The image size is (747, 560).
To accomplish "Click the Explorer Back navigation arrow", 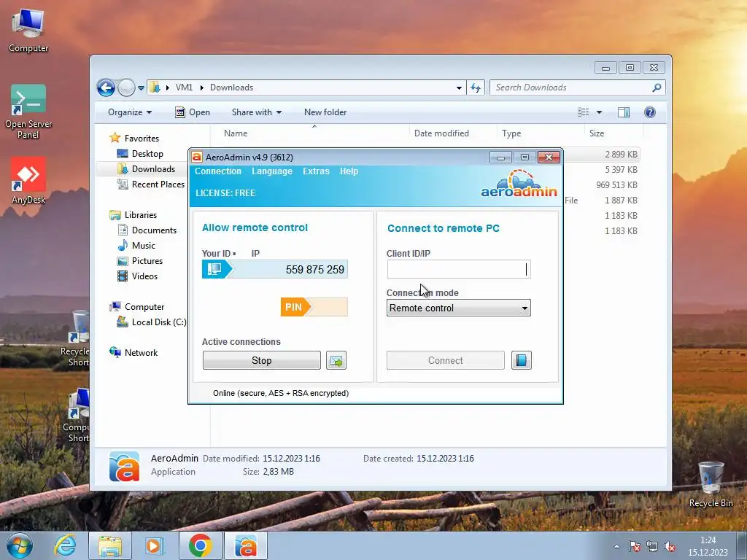I will [x=106, y=87].
